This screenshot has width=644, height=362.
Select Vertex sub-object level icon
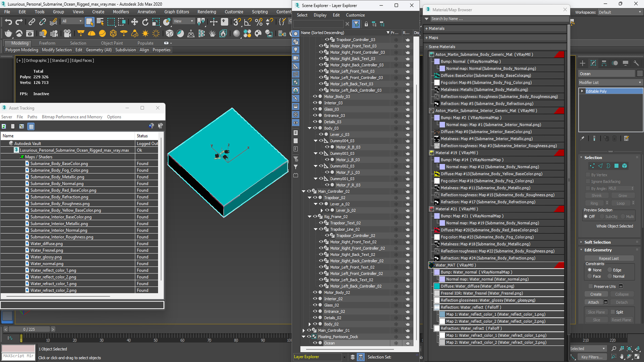point(592,166)
